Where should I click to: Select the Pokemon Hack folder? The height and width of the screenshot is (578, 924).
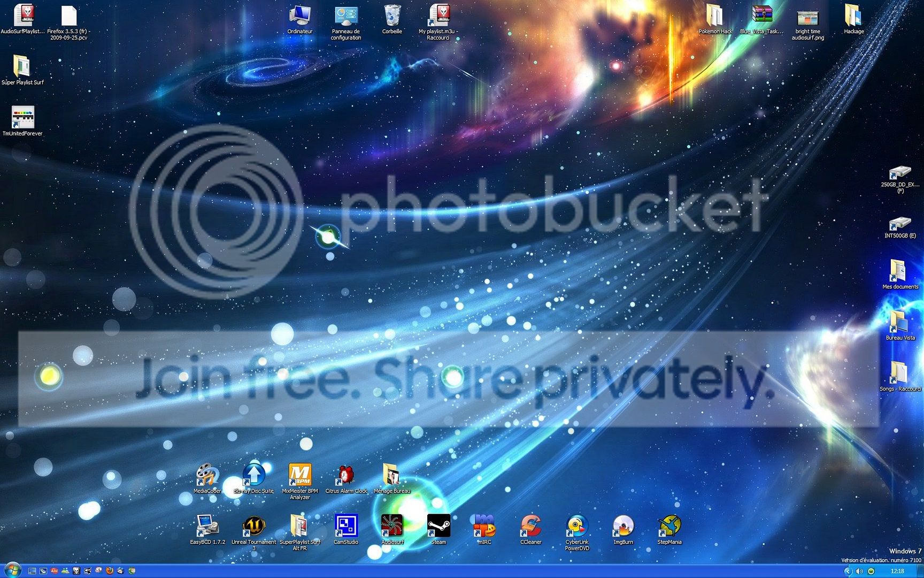point(715,19)
